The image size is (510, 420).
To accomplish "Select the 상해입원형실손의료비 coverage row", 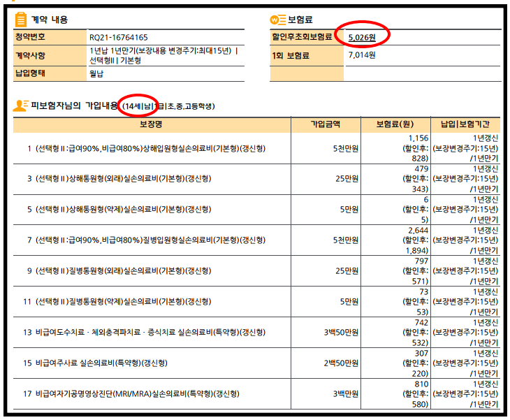I will 150,149.
